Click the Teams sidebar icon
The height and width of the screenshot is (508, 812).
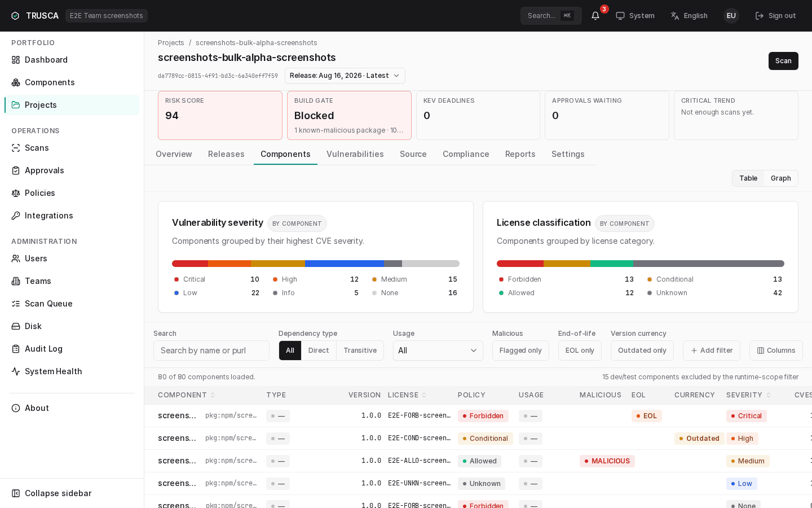[x=16, y=281]
